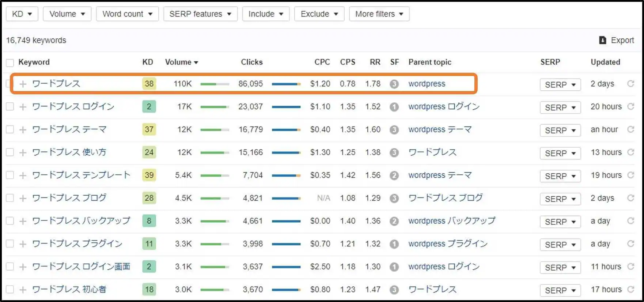The height and width of the screenshot is (302, 644).
Task: Check the ワードプレス ログイン row checkbox
Action: pyautogui.click(x=10, y=106)
